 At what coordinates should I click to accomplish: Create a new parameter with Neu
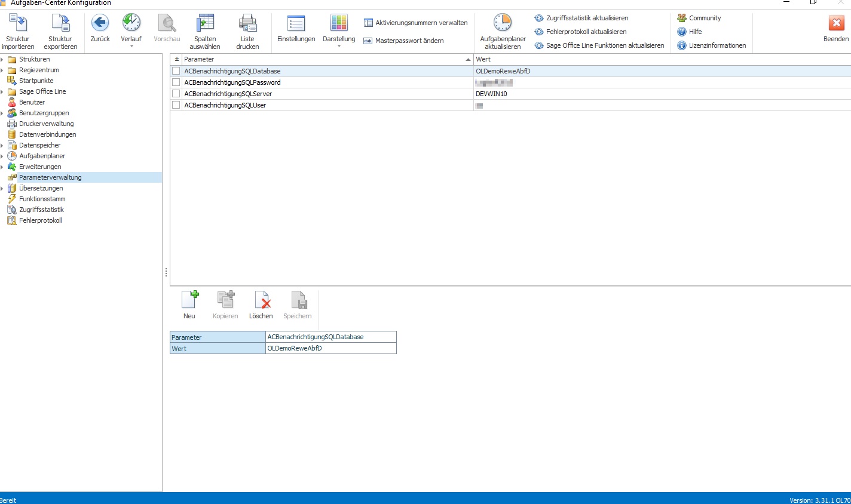pos(189,305)
